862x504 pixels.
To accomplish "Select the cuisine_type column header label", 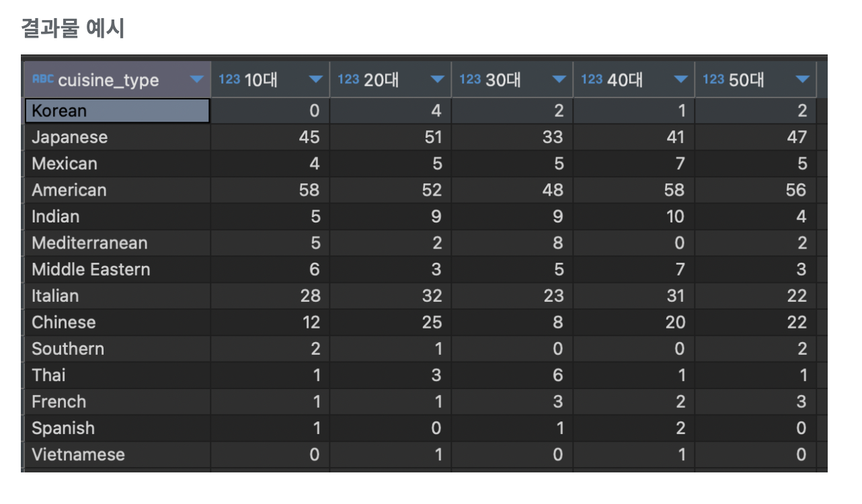I will 109,81.
